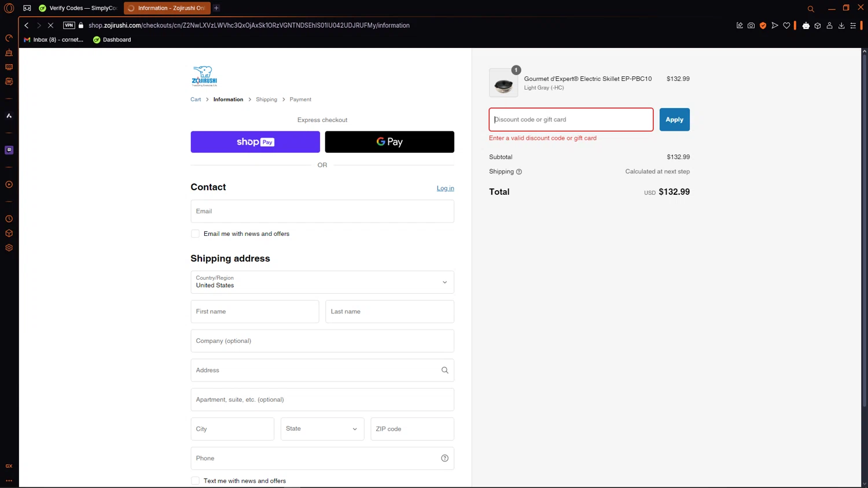Open the tab islands workspace icon
Image resolution: width=868 pixels, height=488 pixels.
(x=27, y=8)
